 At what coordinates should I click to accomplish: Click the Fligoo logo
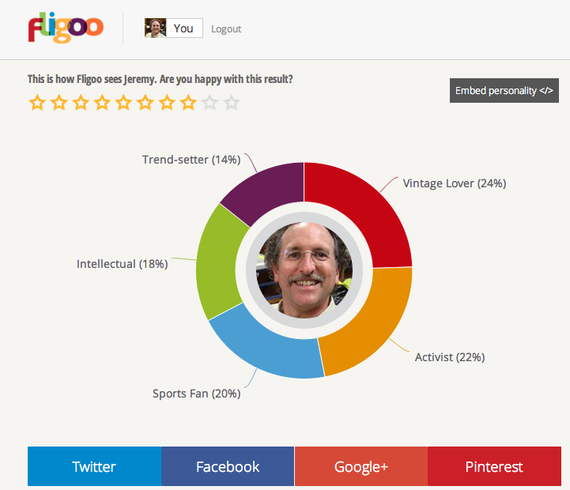coord(66,28)
